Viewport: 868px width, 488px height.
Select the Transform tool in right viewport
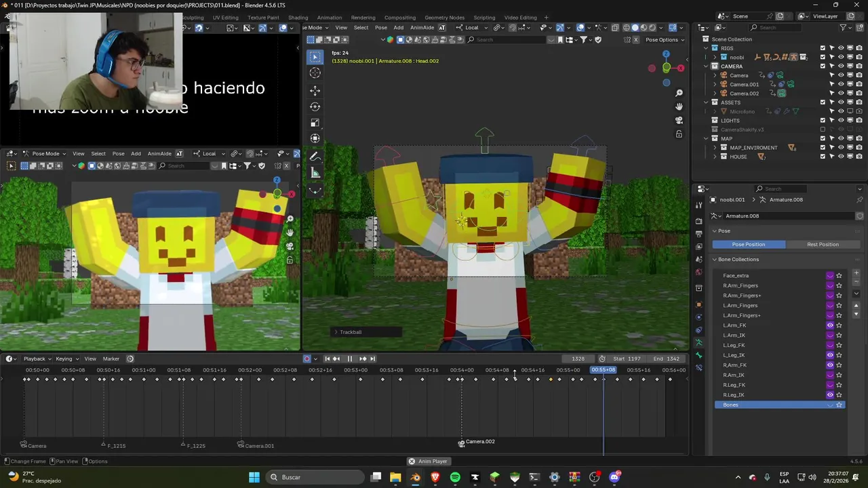tap(315, 138)
